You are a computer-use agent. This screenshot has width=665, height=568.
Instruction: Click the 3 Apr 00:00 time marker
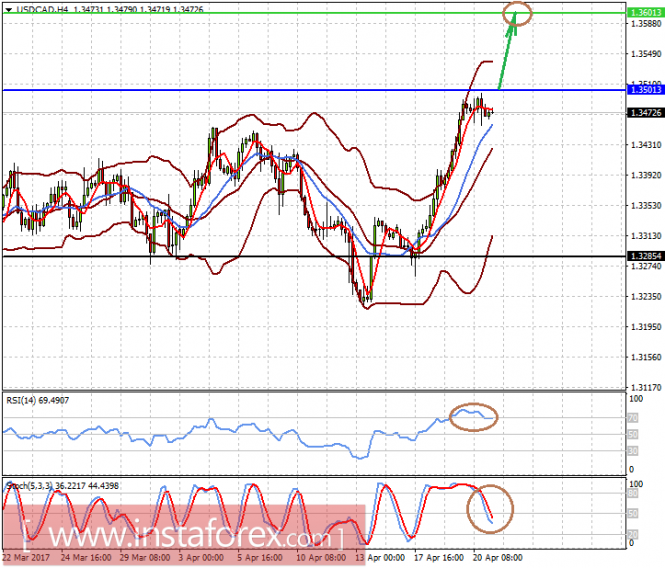coord(201,557)
